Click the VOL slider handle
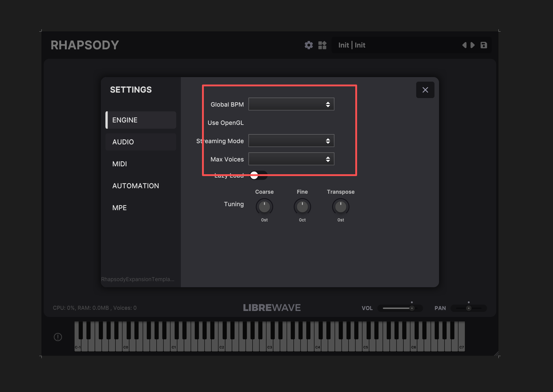The image size is (553, 392). click(412, 308)
